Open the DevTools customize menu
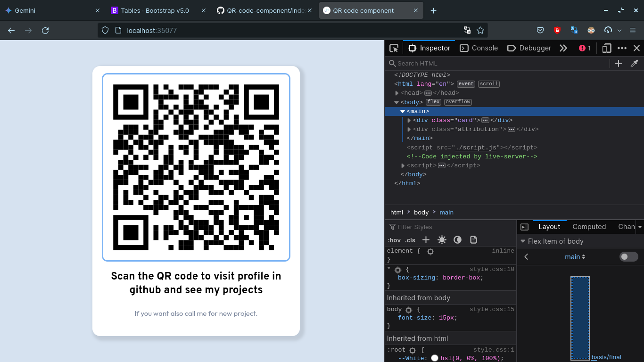The height and width of the screenshot is (362, 644). click(622, 48)
